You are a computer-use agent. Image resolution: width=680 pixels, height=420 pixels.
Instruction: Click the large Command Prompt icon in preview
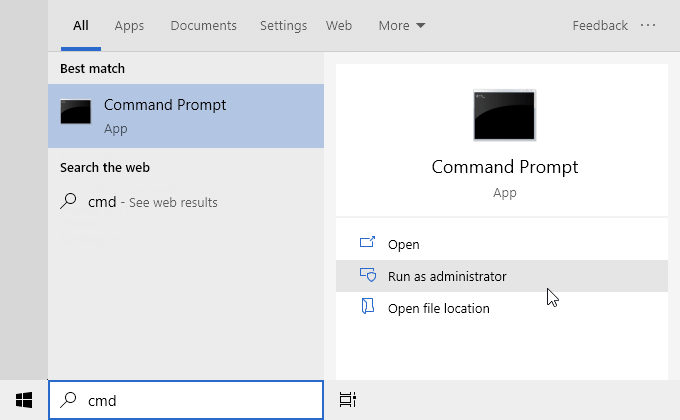click(x=504, y=115)
